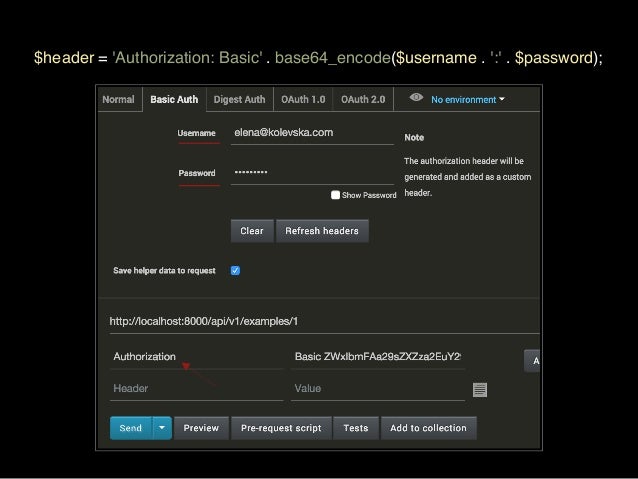This screenshot has height=479, width=638.
Task: Focus the Username field with elena@kolevska.com
Action: (x=308, y=132)
